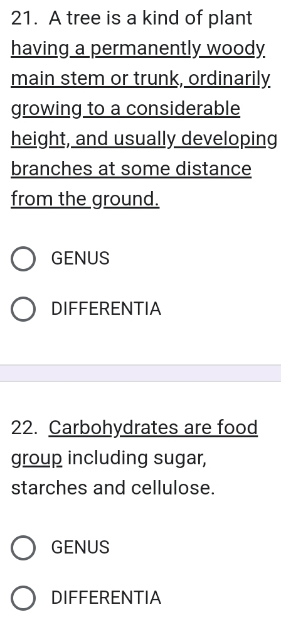This screenshot has width=281, height=644.
Task: Click underlined phrase 'from the ground.'
Action: 85,199
